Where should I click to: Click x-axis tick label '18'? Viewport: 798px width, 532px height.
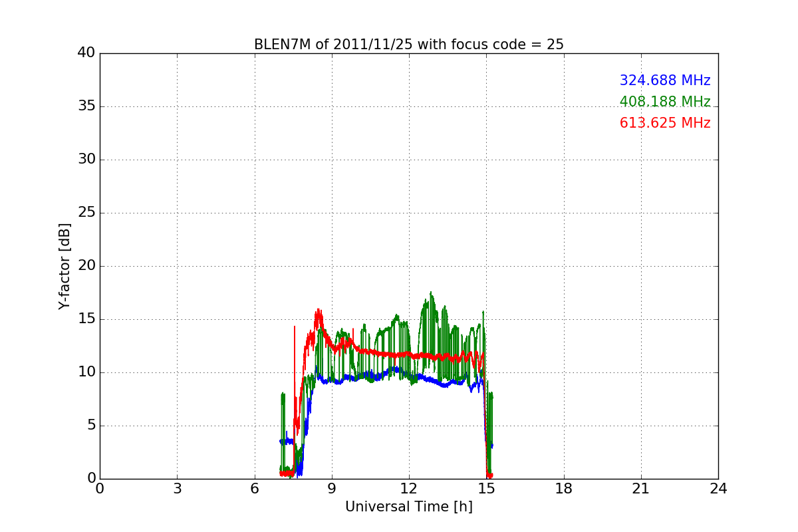(x=564, y=489)
